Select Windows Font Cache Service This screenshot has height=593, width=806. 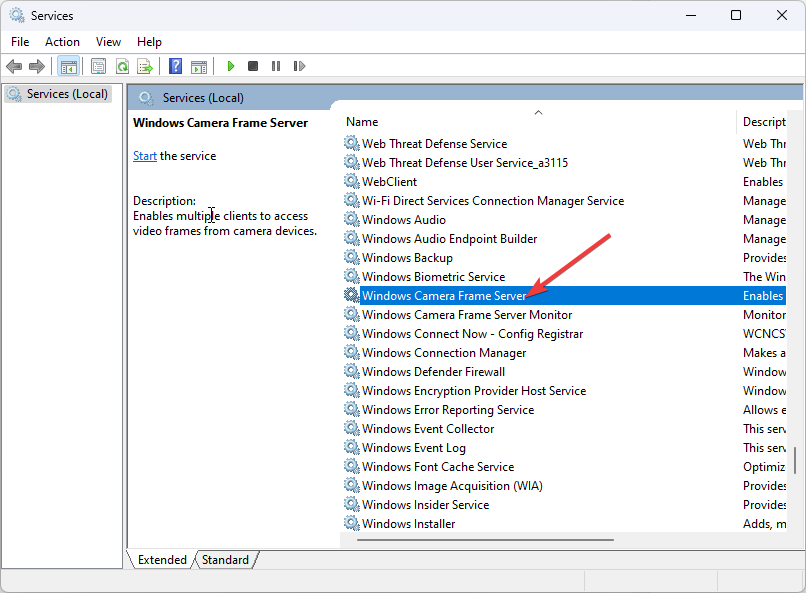(564, 467)
